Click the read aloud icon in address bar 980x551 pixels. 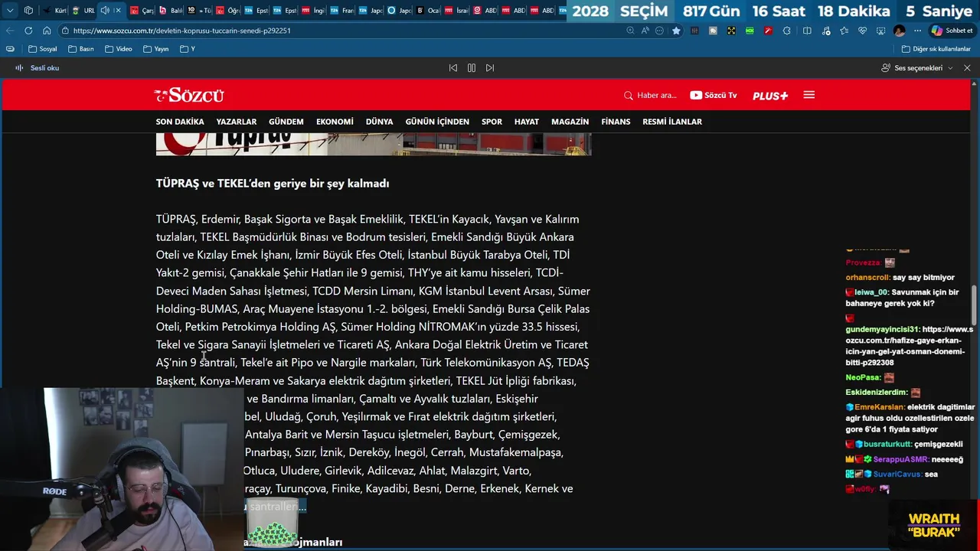pyautogui.click(x=645, y=31)
